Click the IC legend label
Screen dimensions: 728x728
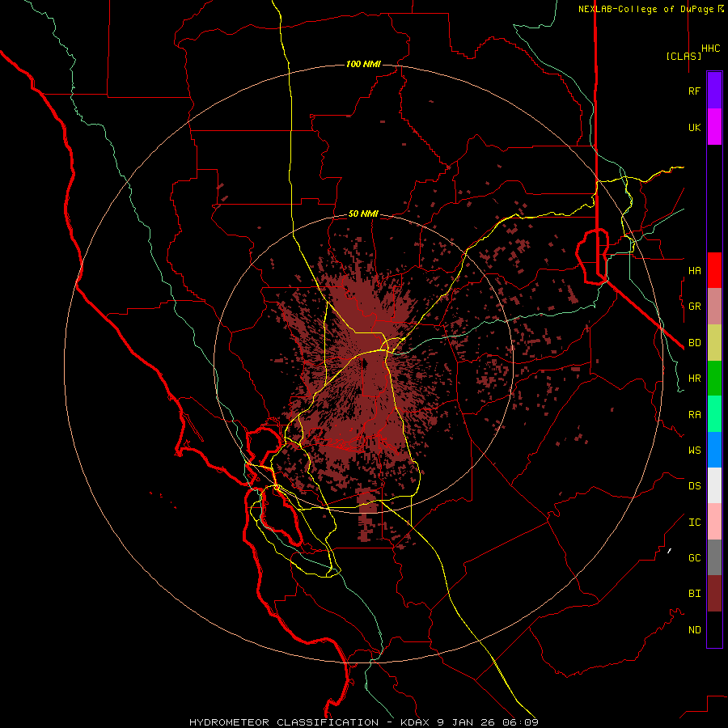695,523
